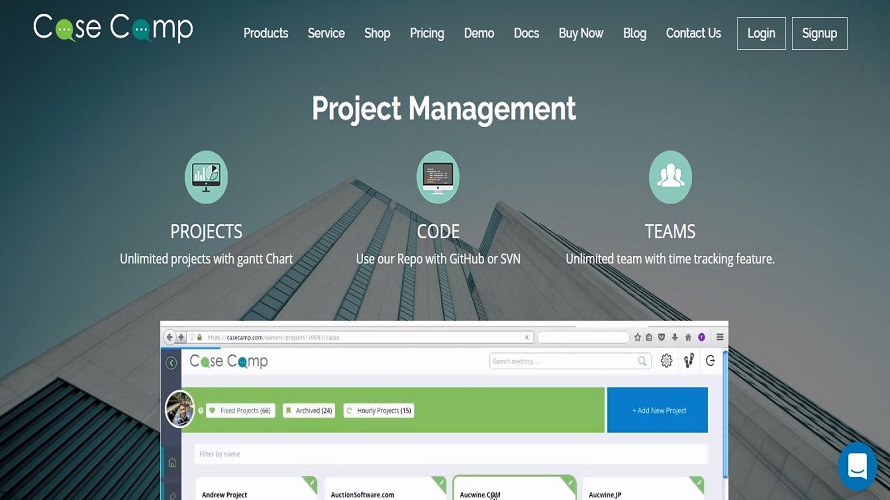Click the Code computer screen icon

(x=438, y=177)
